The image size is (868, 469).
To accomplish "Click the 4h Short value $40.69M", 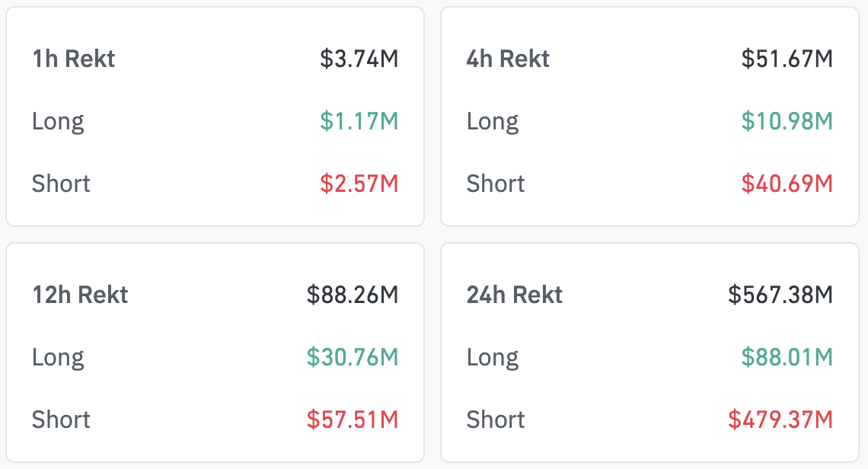I will coord(787,183).
